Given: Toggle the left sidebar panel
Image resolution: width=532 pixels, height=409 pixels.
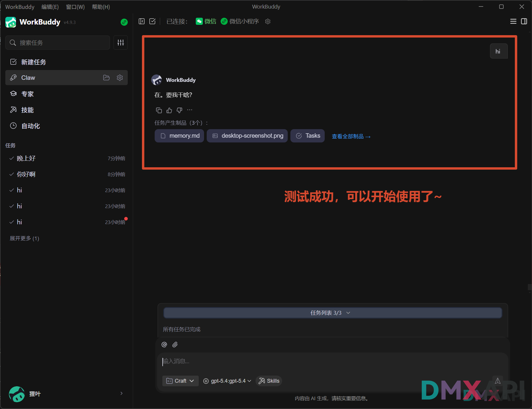Looking at the screenshot, I should (142, 21).
